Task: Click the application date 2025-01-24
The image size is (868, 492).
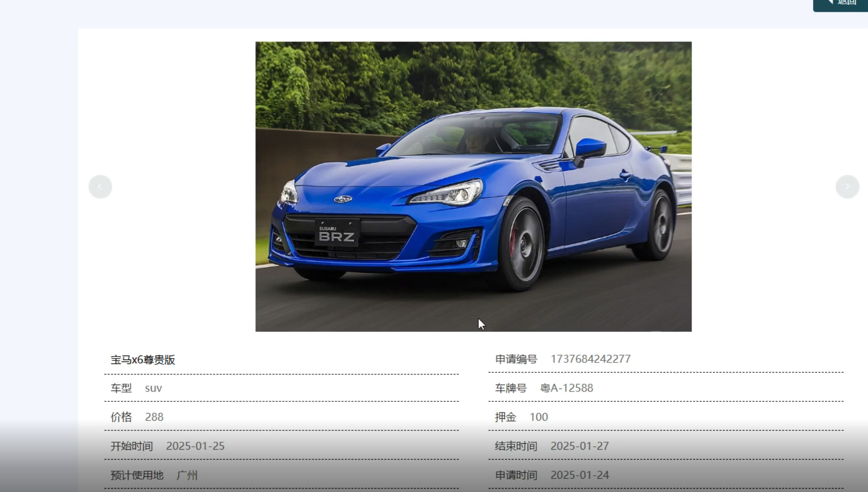Action: pyautogui.click(x=579, y=475)
